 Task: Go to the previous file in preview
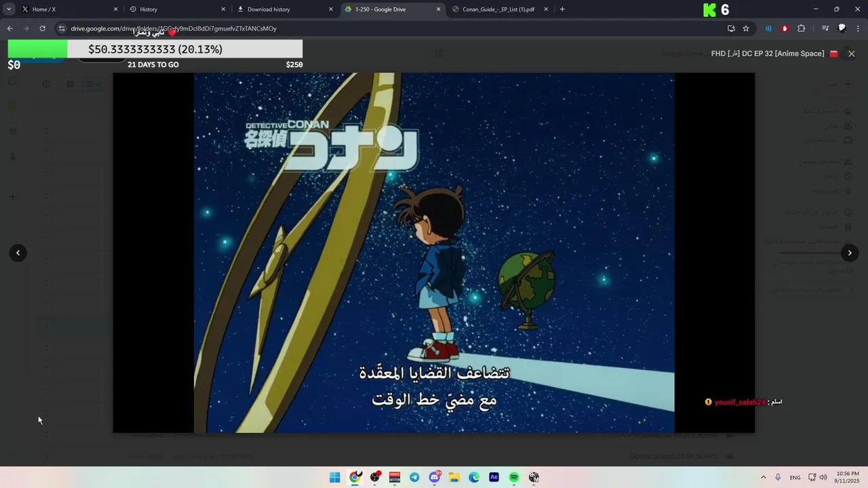pos(18,253)
